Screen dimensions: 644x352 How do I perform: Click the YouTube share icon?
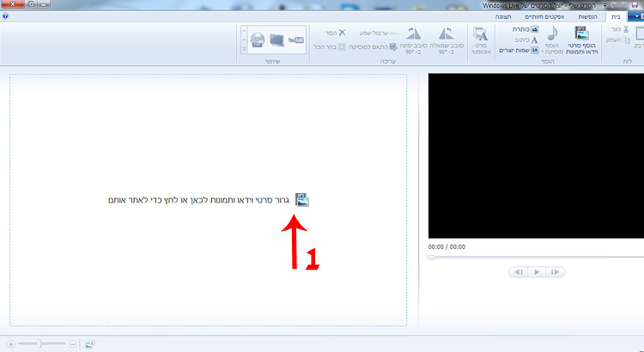tap(296, 39)
